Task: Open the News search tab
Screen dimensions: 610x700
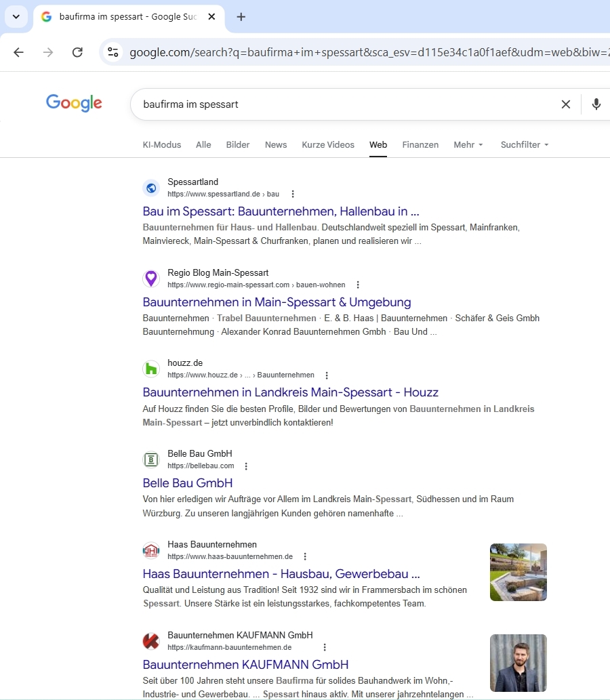Action: tap(276, 145)
